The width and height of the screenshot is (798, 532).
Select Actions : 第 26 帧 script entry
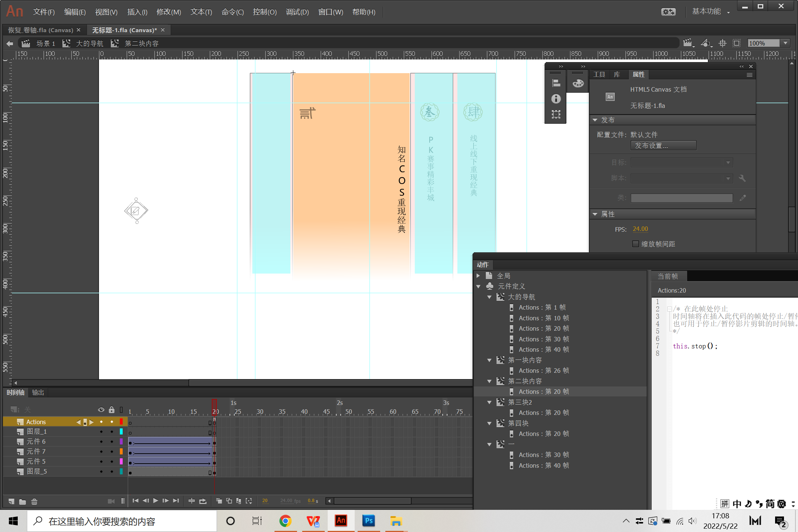543,371
